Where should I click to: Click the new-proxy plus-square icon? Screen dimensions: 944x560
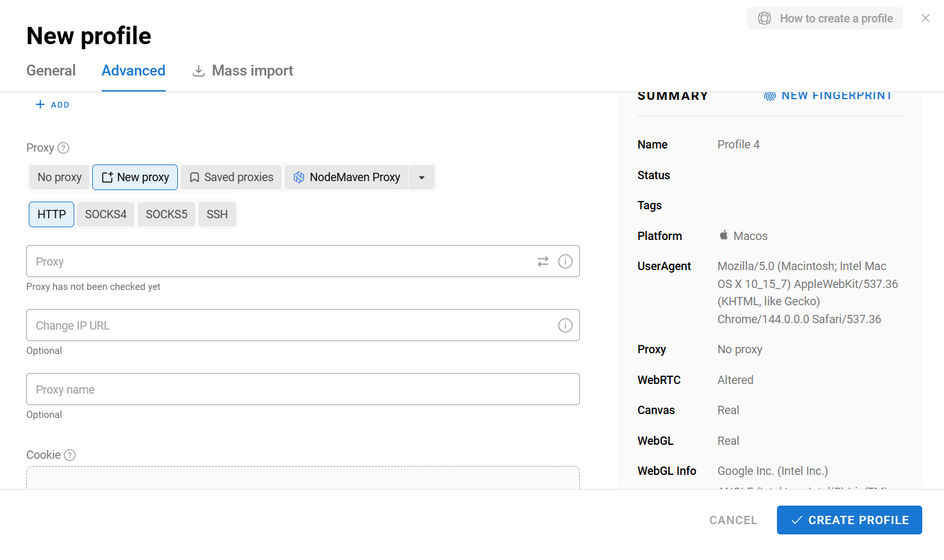tap(108, 177)
